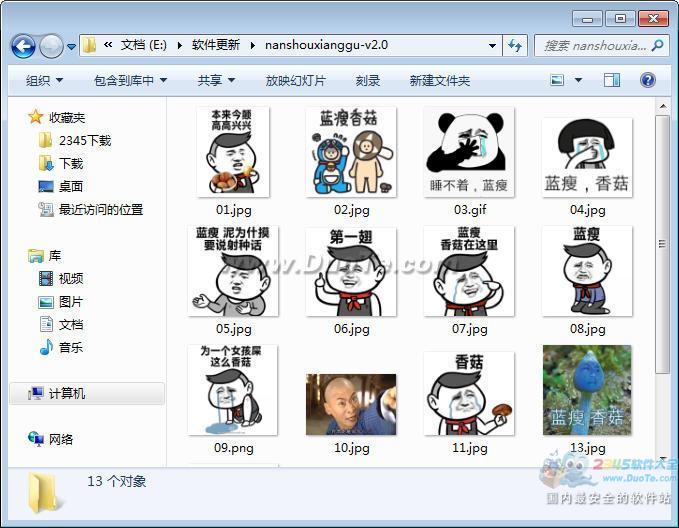Viewport: 679px width, 528px height.
Task: Click the nanshouxianggu-v2.0 breadcrumb
Action: pos(327,45)
